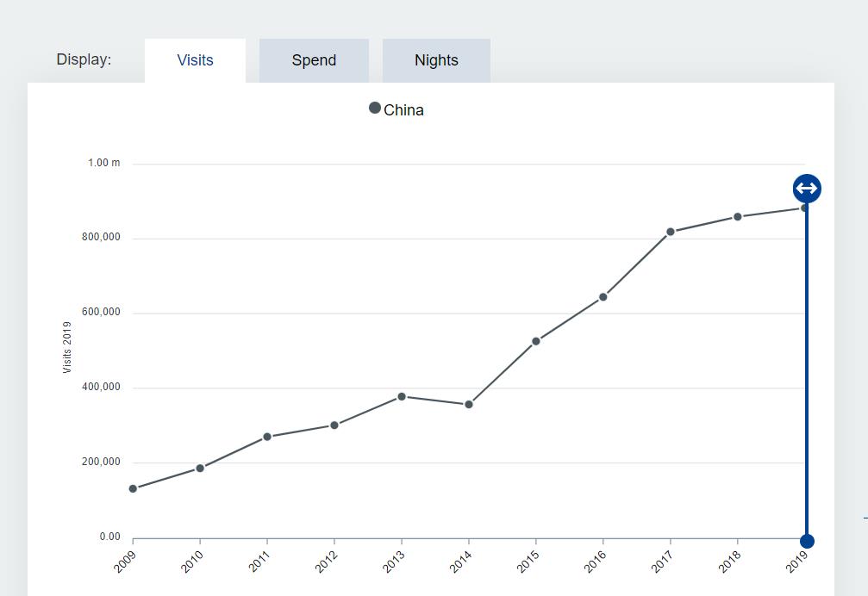Viewport: 868px width, 596px height.
Task: Select the 2009 data point
Action: (x=133, y=489)
